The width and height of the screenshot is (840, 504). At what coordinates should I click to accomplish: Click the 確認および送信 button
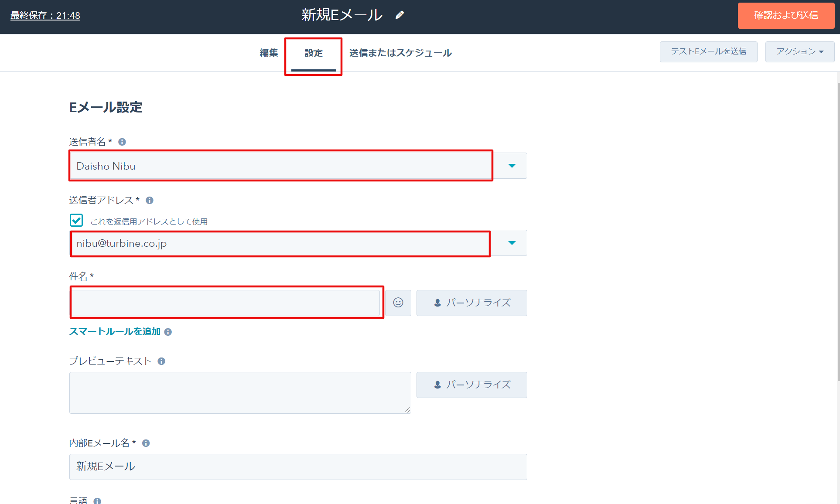tap(786, 15)
